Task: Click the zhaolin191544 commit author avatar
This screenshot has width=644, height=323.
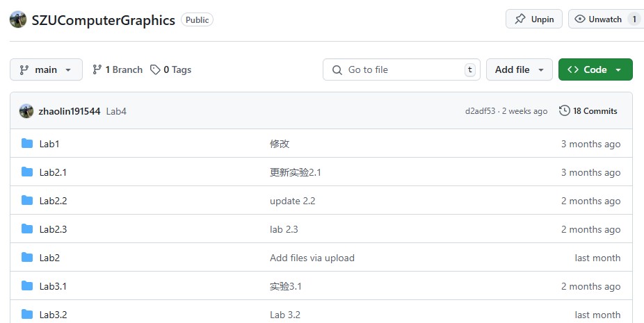Action: tap(26, 111)
